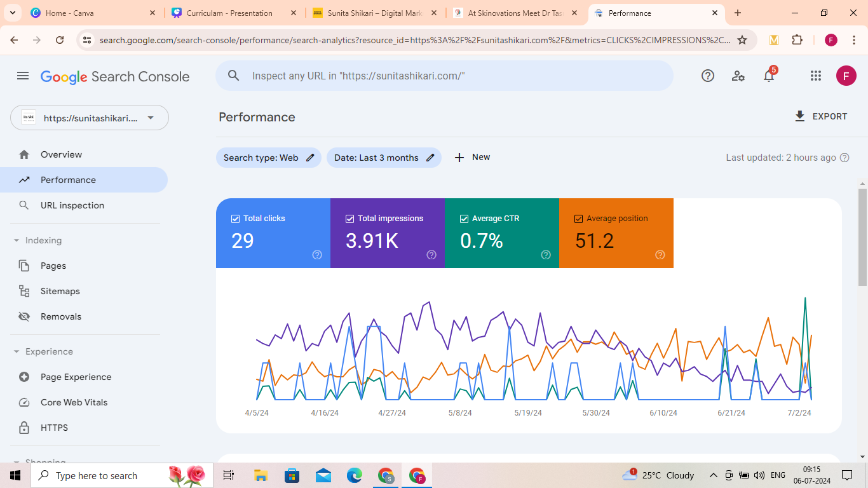
Task: Click help icon on Average CTR card
Action: pos(546,255)
